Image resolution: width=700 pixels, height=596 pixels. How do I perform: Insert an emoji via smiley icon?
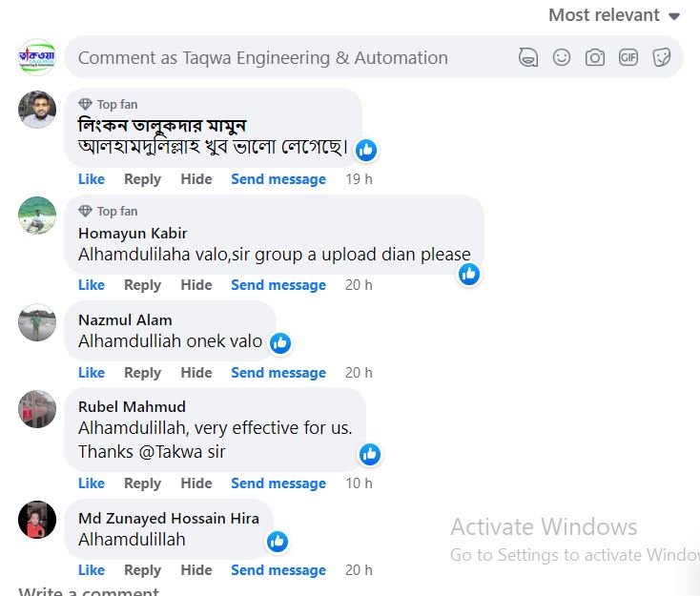click(x=562, y=57)
